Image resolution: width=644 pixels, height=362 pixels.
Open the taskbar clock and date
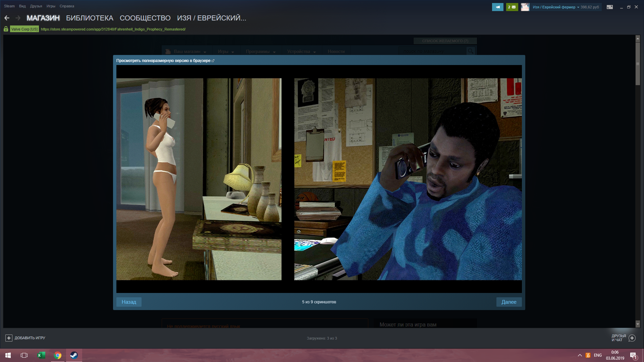click(615, 355)
